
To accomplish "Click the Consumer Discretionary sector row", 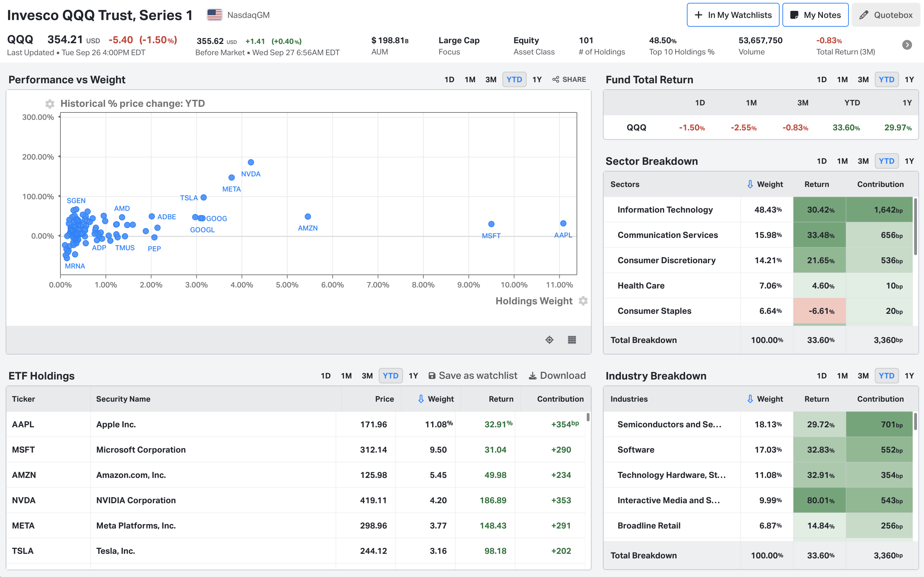I will (x=758, y=260).
